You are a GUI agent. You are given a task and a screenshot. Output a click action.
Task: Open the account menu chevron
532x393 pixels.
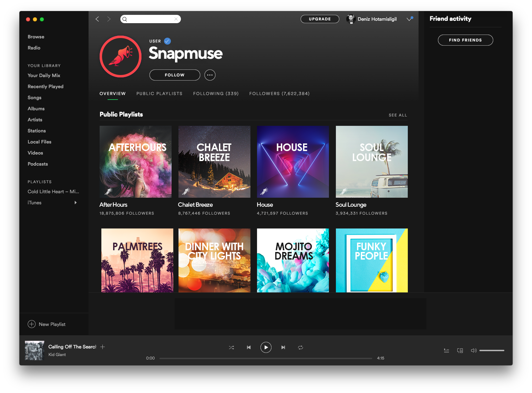click(x=409, y=19)
